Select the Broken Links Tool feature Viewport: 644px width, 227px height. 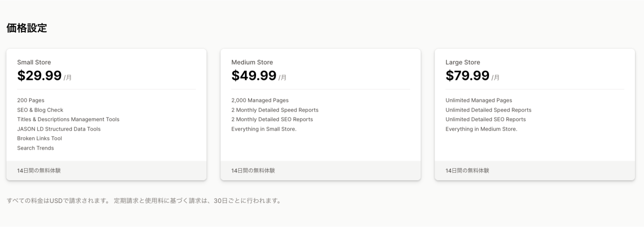[39, 139]
